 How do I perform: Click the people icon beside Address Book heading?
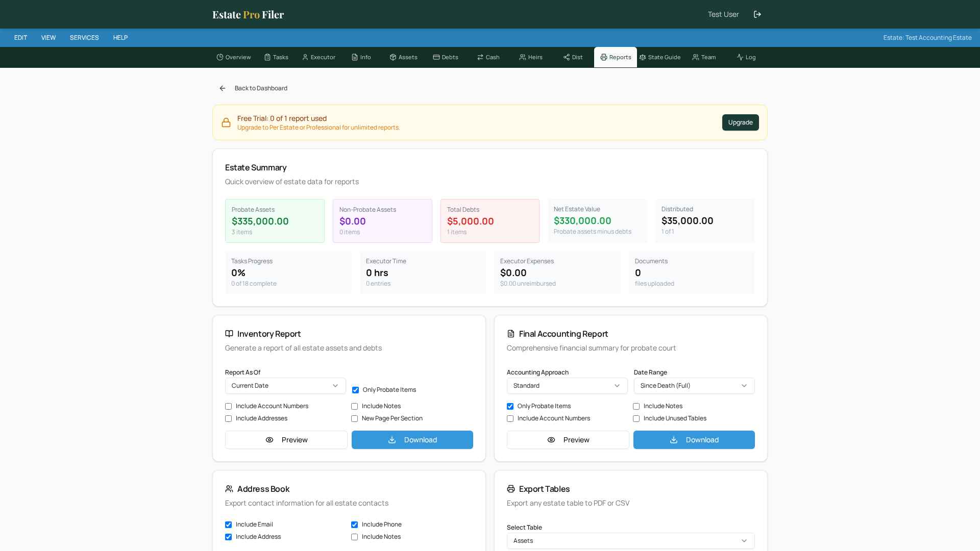(x=229, y=489)
